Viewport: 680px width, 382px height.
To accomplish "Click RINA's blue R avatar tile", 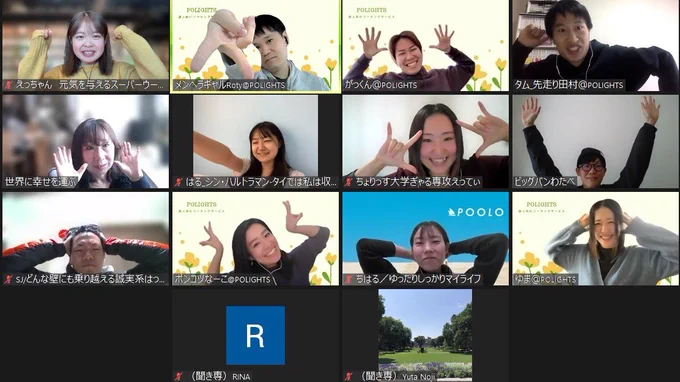I will click(255, 335).
